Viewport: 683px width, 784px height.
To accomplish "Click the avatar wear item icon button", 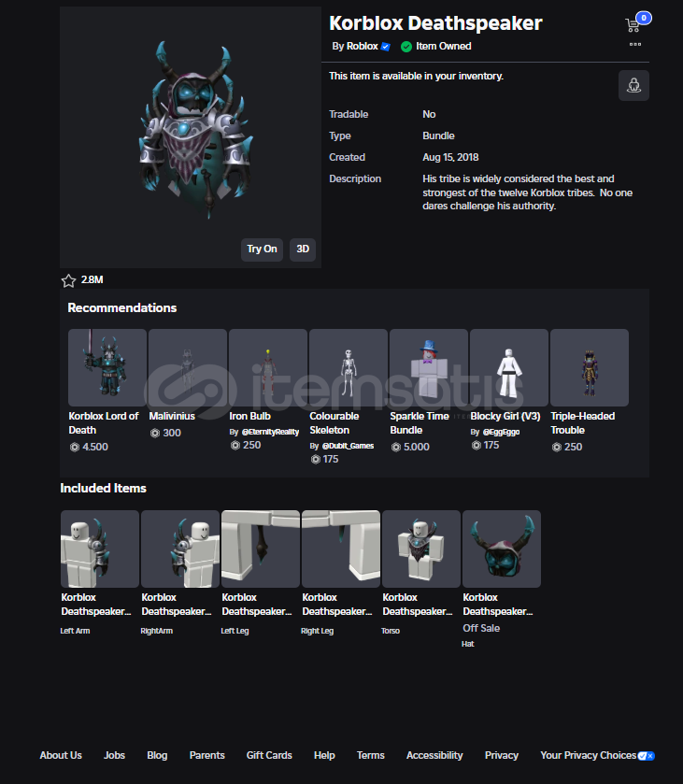I will pyautogui.click(x=633, y=85).
